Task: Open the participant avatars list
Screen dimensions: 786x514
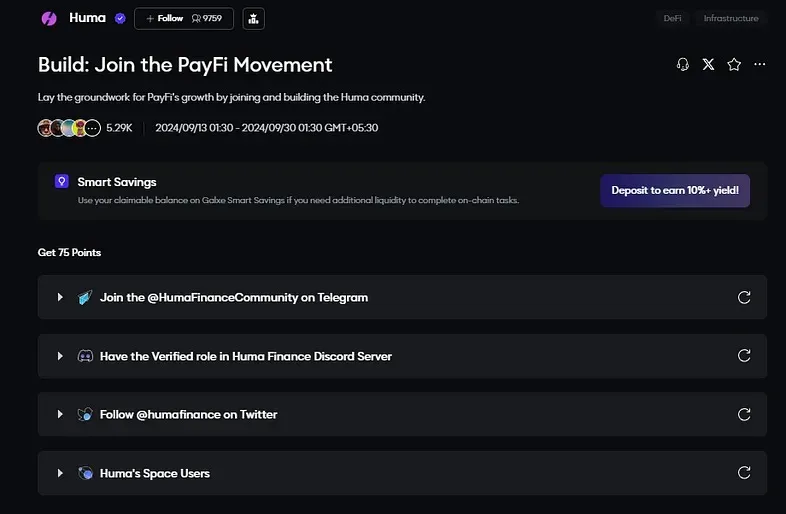Action: (x=69, y=128)
